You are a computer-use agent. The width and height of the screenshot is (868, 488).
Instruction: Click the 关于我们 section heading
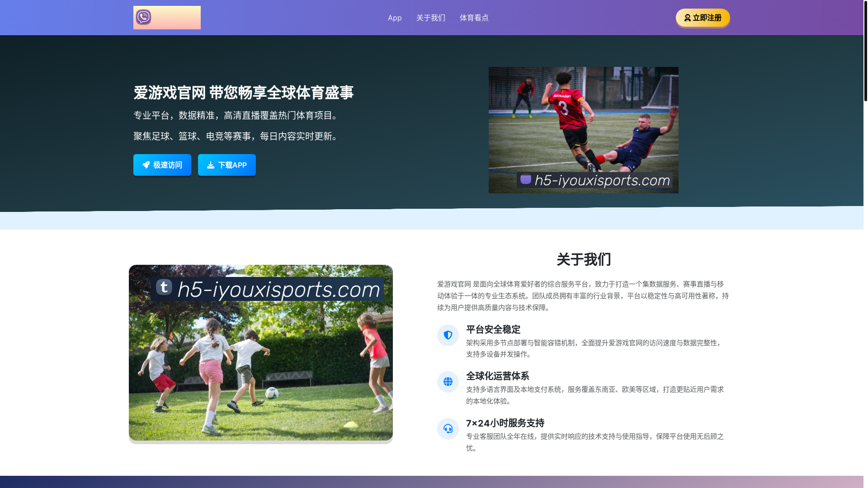click(583, 259)
